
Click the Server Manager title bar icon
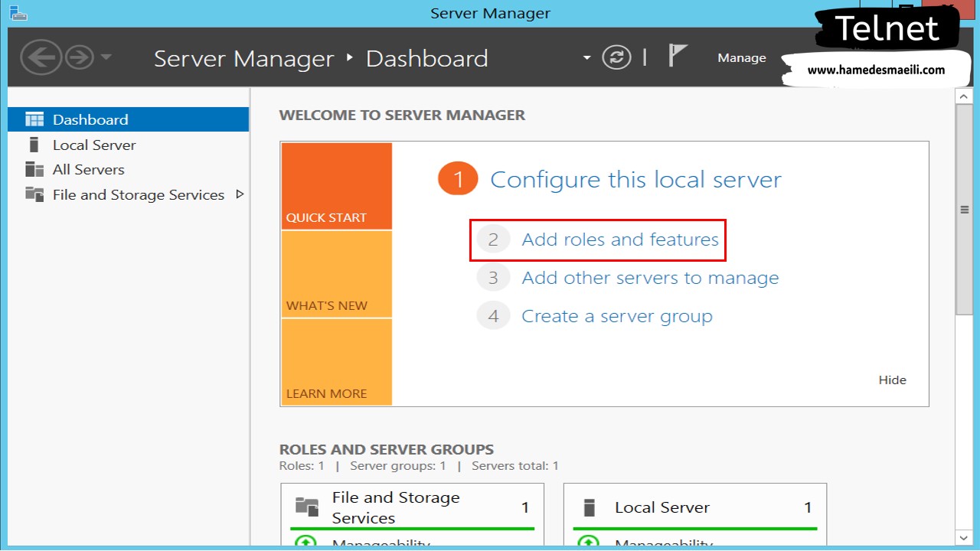coord(18,12)
